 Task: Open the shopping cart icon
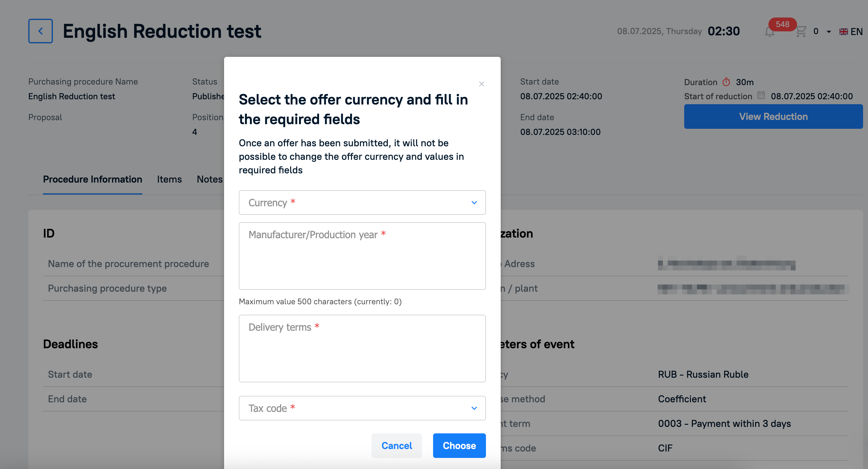(x=801, y=32)
